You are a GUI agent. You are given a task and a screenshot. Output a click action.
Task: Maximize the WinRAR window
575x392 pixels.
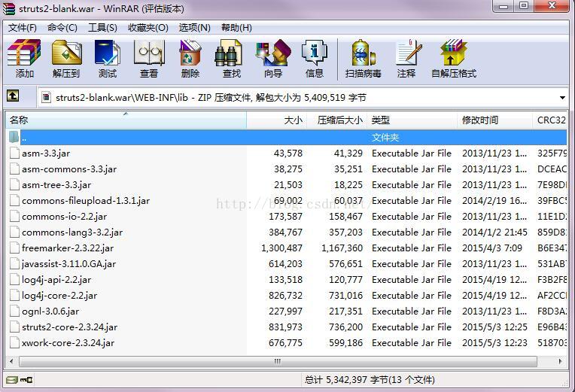pyautogui.click(x=525, y=6)
